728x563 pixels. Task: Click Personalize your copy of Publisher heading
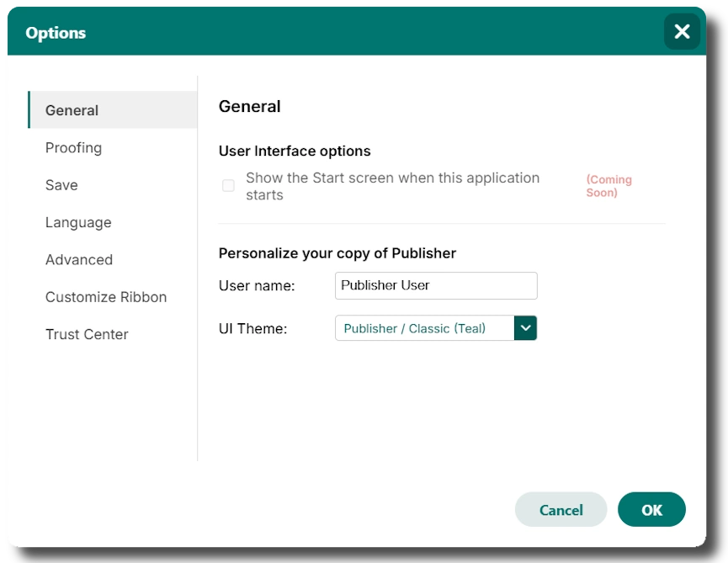point(337,253)
